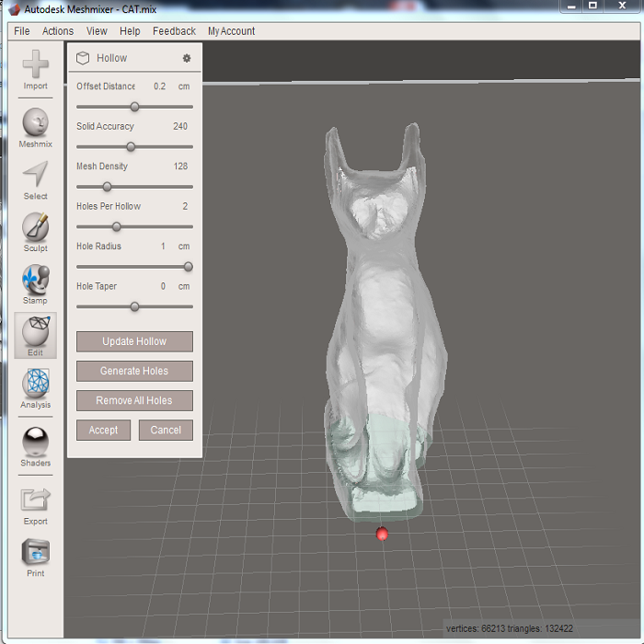
Task: Click the Mesh Density value 128
Action: tap(180, 167)
